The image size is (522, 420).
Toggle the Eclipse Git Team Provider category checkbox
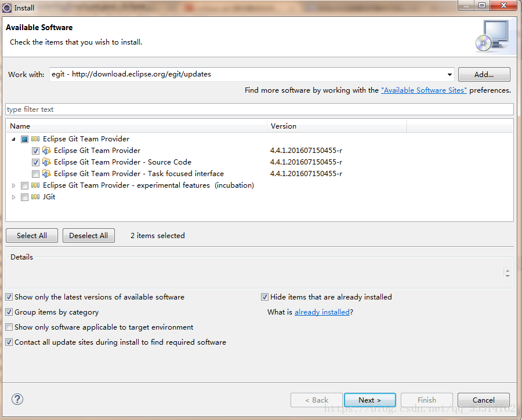[x=24, y=139]
